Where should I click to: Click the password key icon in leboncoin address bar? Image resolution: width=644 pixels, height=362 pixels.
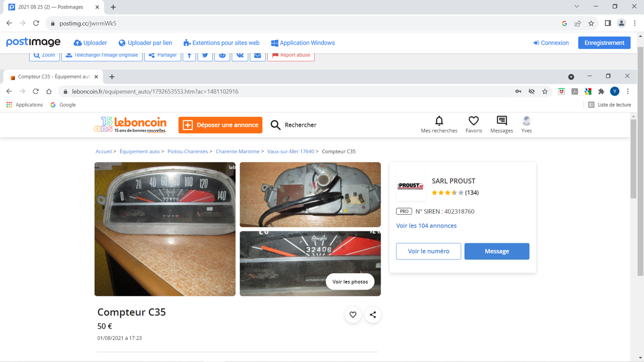coord(518,92)
